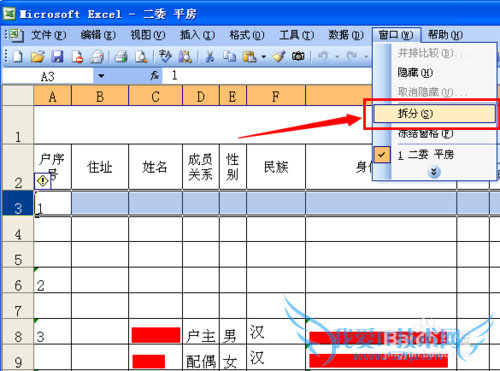Click the Camera toolbar icon

tap(298, 57)
